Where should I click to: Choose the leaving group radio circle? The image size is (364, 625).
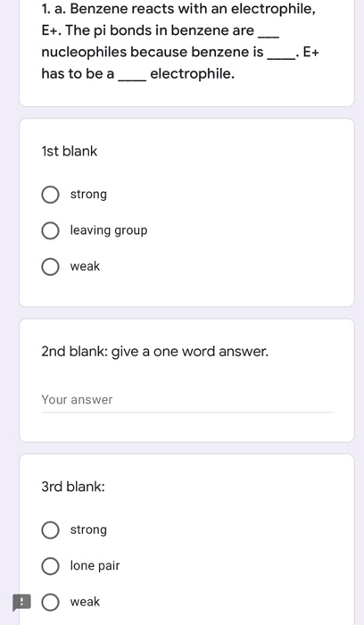(50, 230)
